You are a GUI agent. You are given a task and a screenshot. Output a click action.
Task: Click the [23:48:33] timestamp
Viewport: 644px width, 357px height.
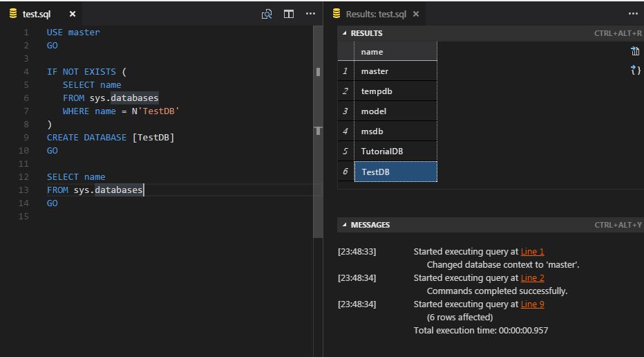tap(357, 252)
